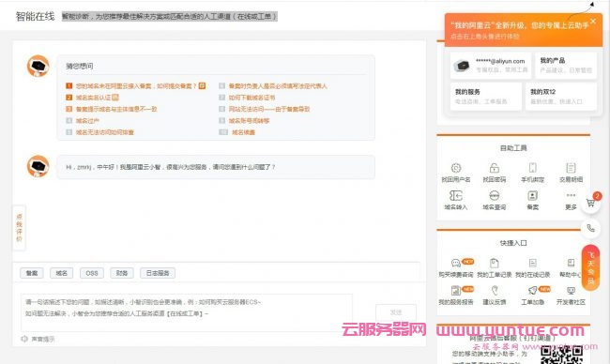The height and width of the screenshot is (364, 610).
Task: Open the 飞天会员 orange side badge
Action: coord(590,267)
